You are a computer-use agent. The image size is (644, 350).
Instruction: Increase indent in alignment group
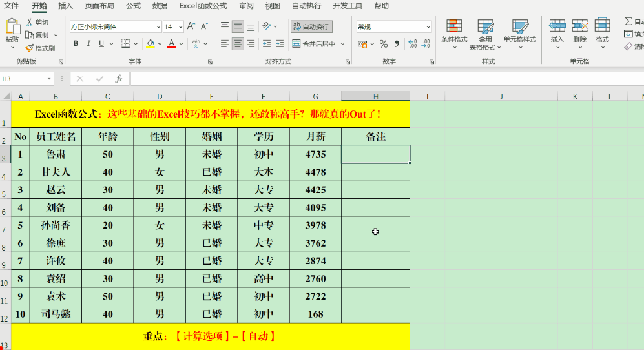click(280, 43)
